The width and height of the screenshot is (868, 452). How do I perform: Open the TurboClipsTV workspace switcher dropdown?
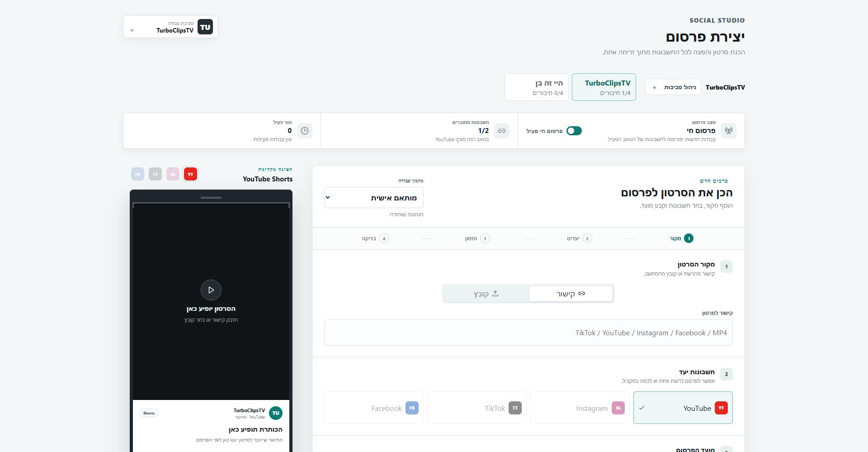click(x=170, y=27)
